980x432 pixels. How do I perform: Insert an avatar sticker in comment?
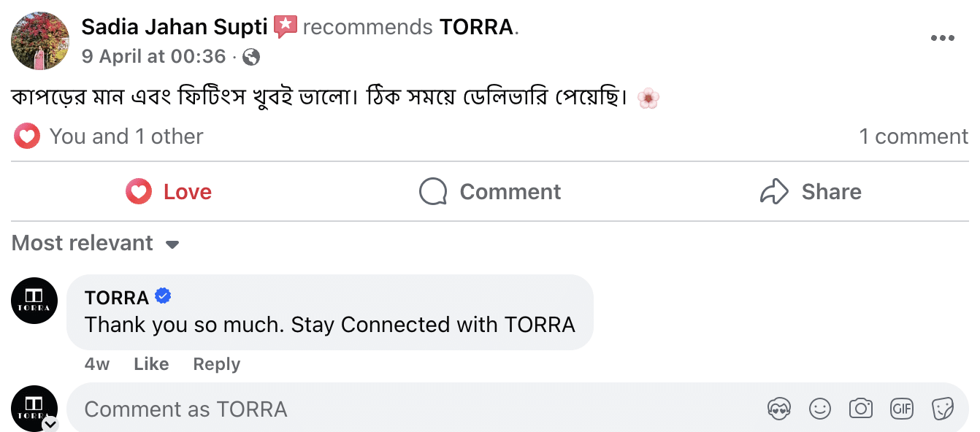point(779,409)
